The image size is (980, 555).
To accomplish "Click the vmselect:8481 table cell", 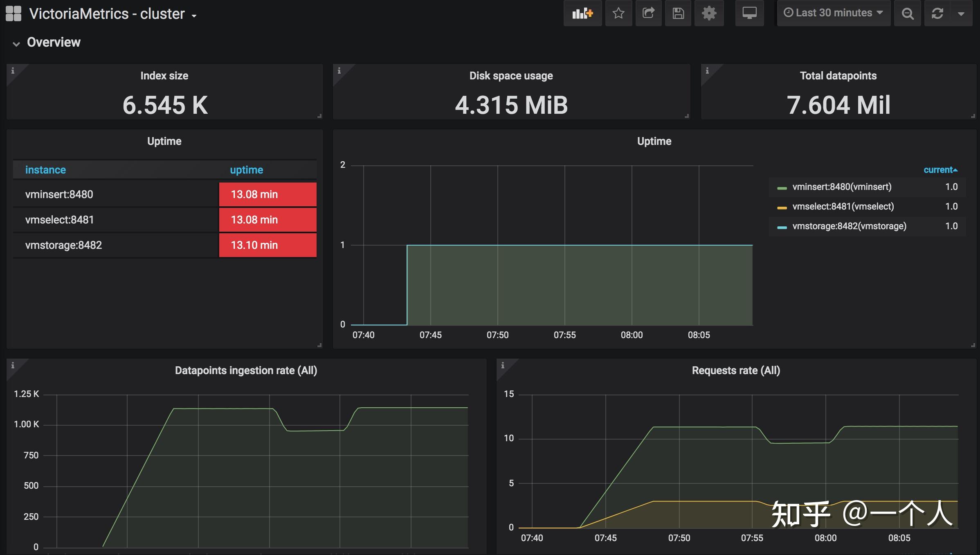I will [116, 220].
